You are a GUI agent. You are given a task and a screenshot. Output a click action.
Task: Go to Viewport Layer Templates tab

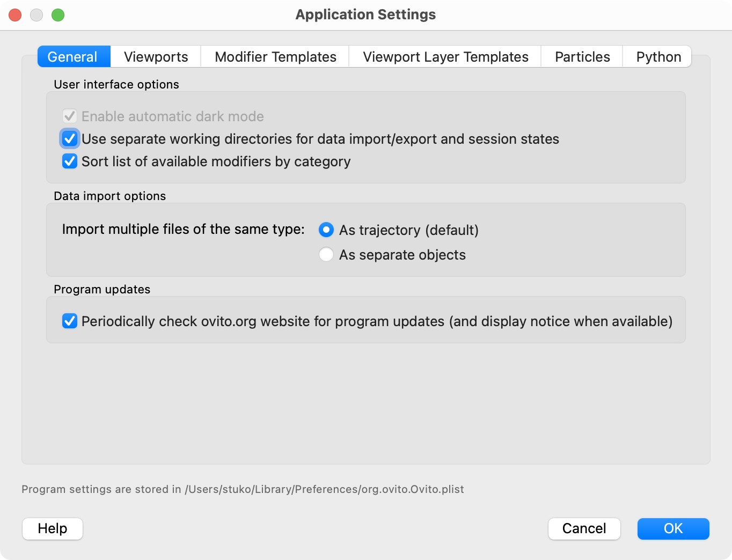445,57
